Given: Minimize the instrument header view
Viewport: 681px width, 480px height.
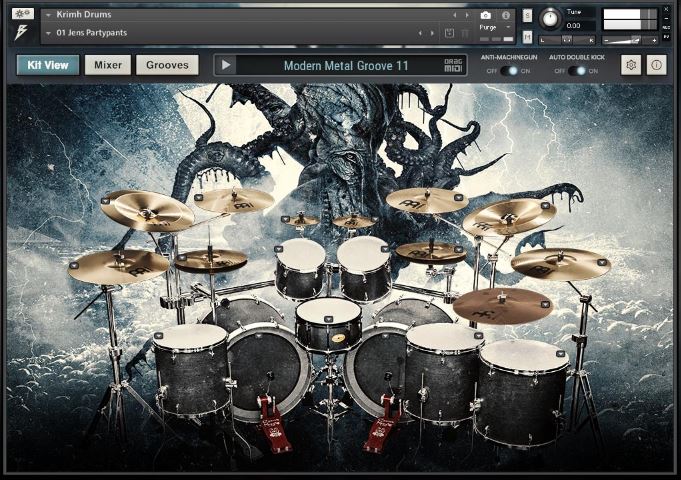Looking at the screenshot, I should click(x=666, y=18).
